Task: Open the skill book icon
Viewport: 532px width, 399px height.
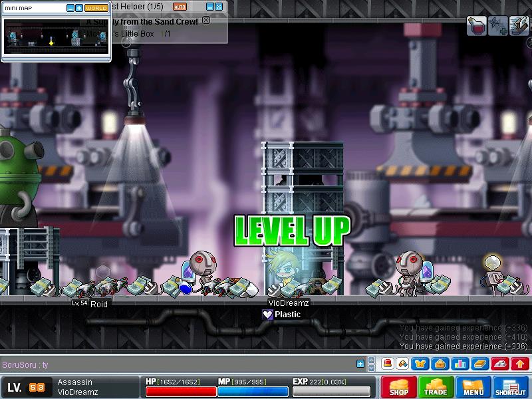Action: 480,364
